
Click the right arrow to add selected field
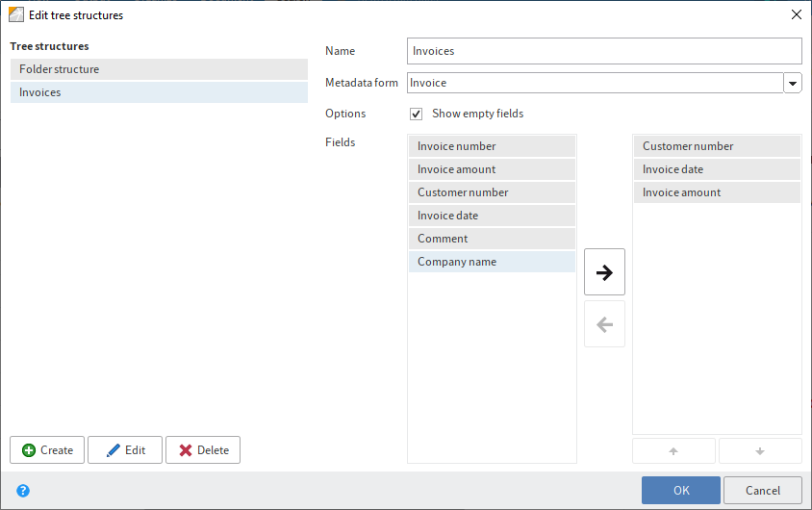[604, 271]
